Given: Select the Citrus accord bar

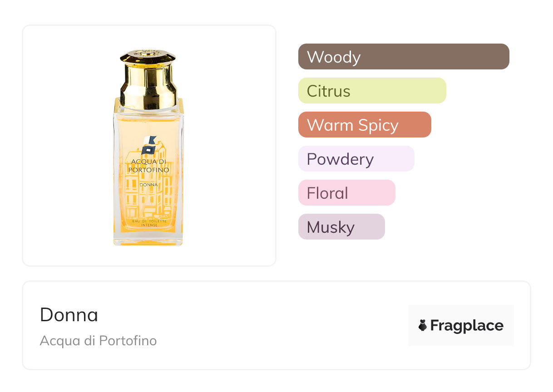Looking at the screenshot, I should coord(372,91).
